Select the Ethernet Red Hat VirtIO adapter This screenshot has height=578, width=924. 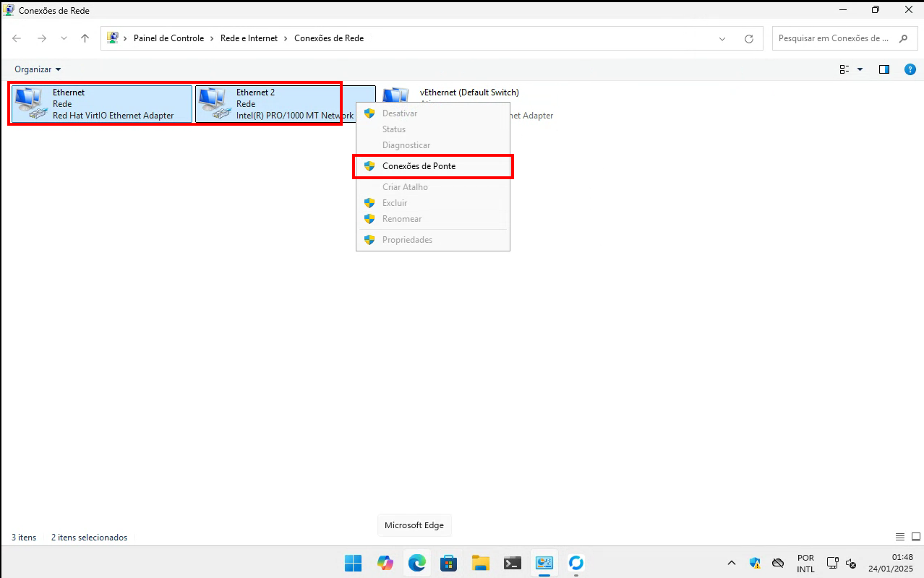(101, 104)
